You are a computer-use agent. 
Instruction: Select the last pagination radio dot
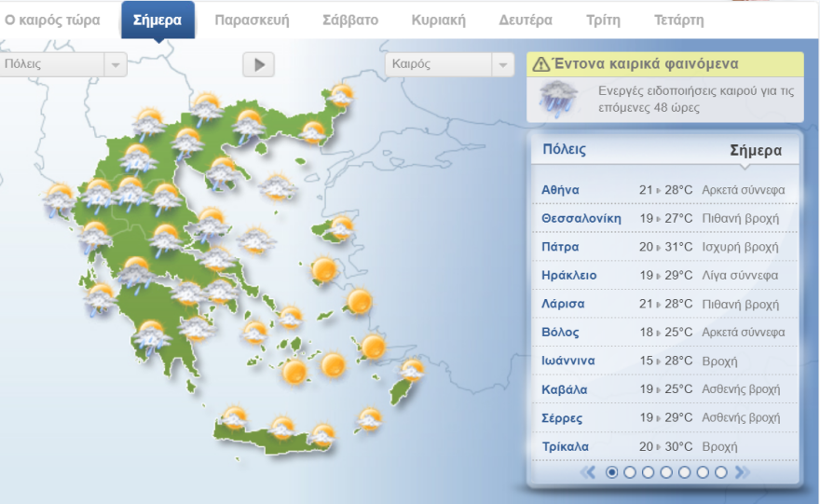click(720, 472)
